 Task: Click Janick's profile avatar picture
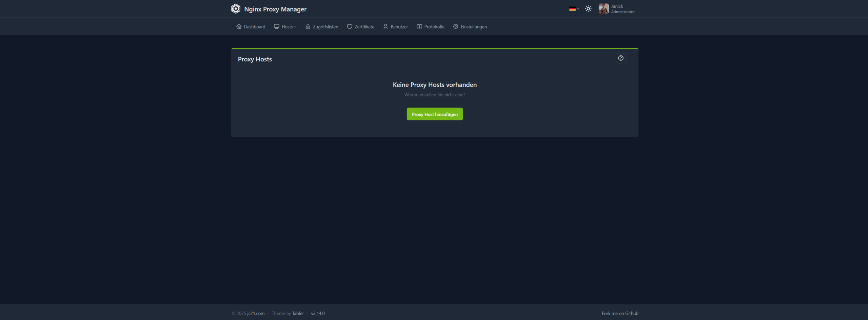click(604, 9)
